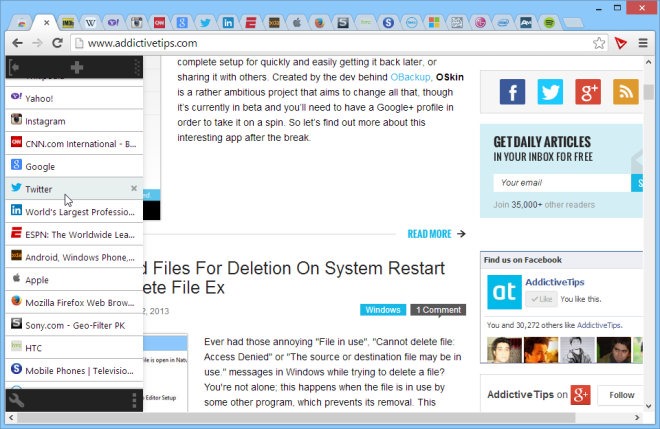The image size is (660, 429).
Task: Open AddictiveTips Twitter social icon
Action: tap(550, 91)
